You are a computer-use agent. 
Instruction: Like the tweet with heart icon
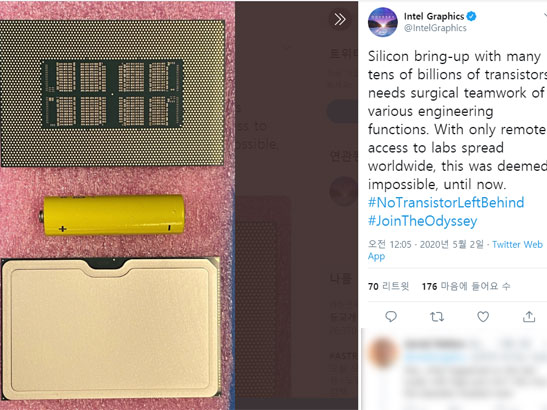pyautogui.click(x=483, y=316)
